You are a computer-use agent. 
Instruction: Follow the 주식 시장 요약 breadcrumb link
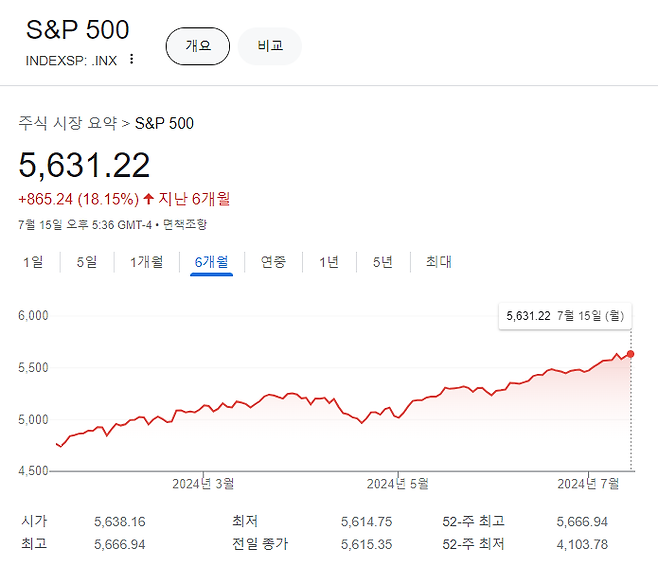pyautogui.click(x=68, y=123)
